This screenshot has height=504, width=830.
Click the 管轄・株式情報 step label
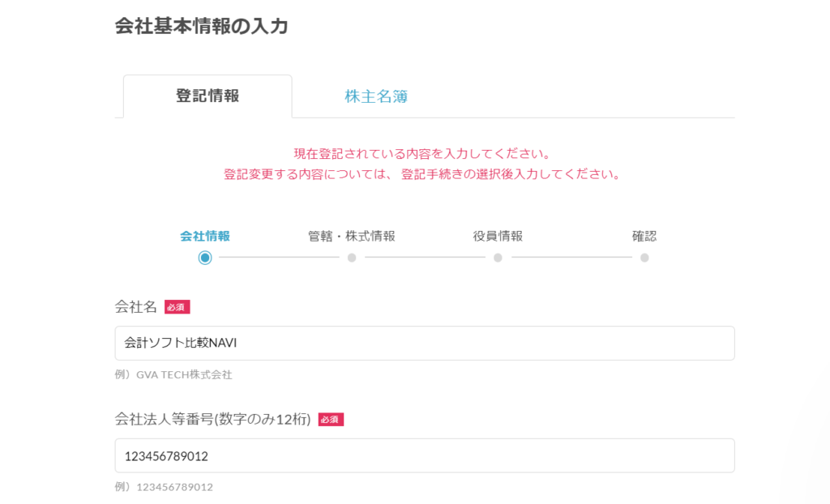(352, 236)
